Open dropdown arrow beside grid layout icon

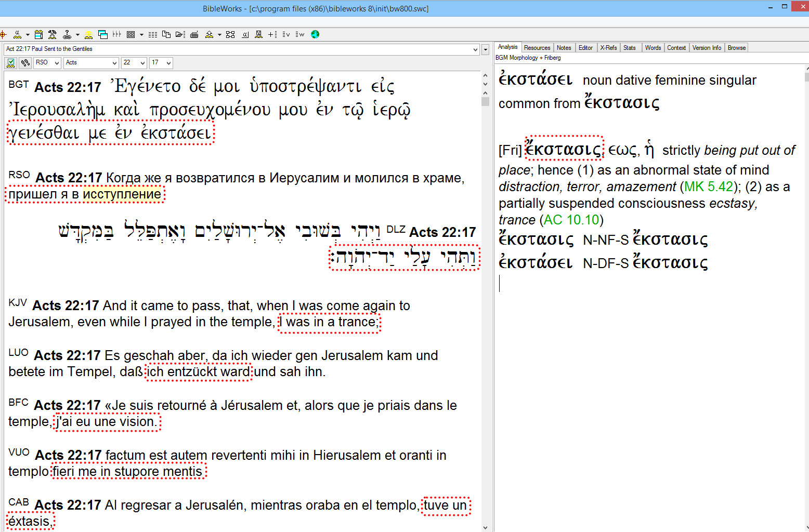pos(141,35)
